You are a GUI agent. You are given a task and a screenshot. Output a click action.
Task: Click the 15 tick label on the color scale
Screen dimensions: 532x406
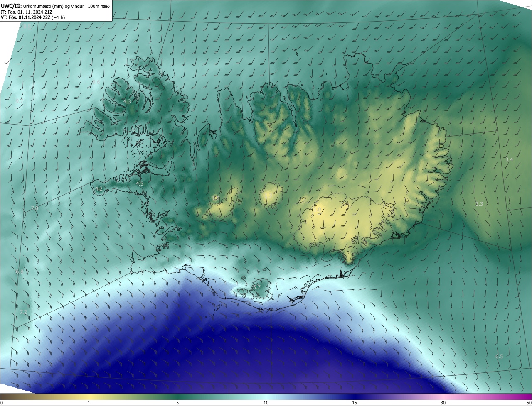(355, 403)
